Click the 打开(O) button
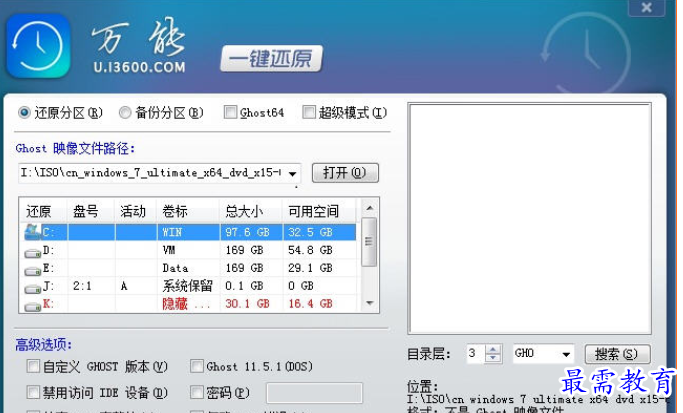The height and width of the screenshot is (413, 683). [345, 173]
